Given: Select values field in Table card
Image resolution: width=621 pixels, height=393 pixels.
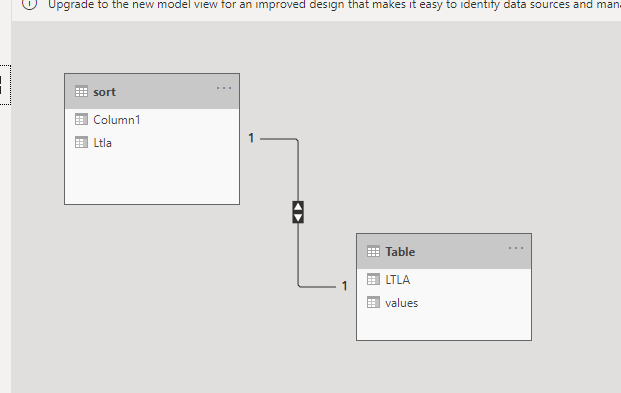Looking at the screenshot, I should click(x=444, y=303).
